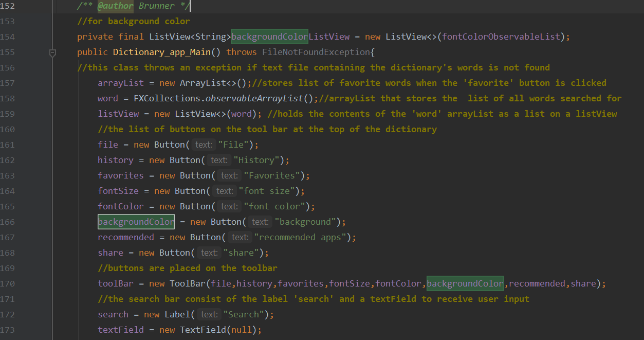Click the "Search" string literal
Screen dimensions: 644x340
coord(244,314)
